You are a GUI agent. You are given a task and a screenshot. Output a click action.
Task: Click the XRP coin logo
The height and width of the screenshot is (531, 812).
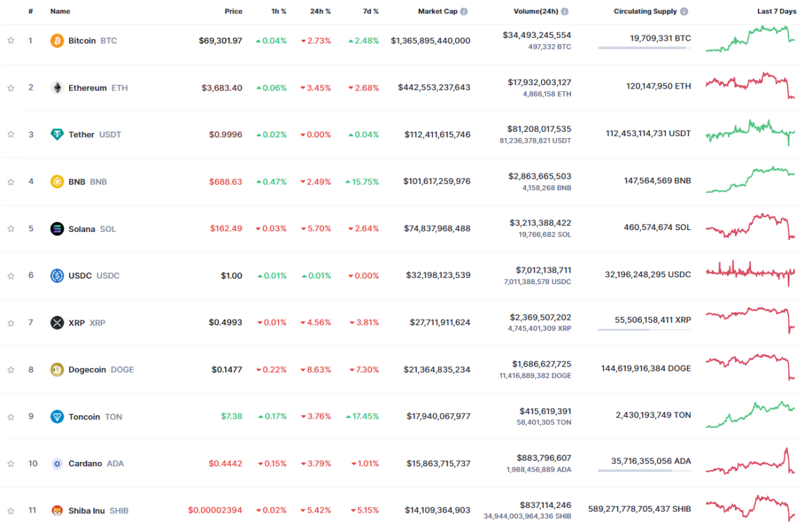coord(57,323)
